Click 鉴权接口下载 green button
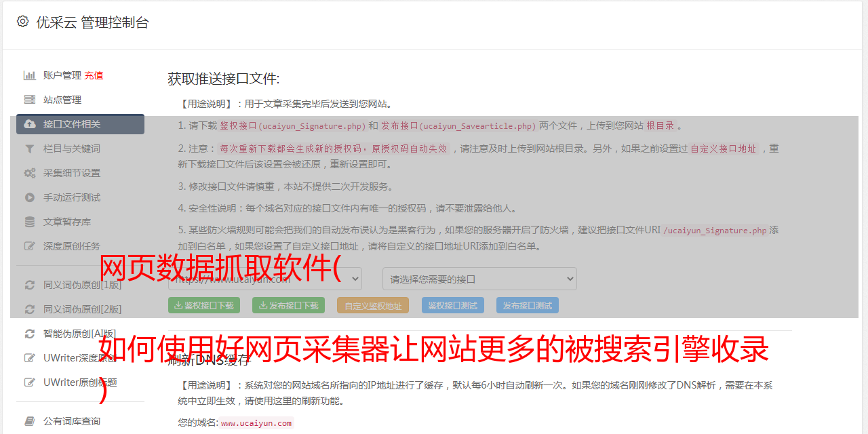 coord(203,305)
